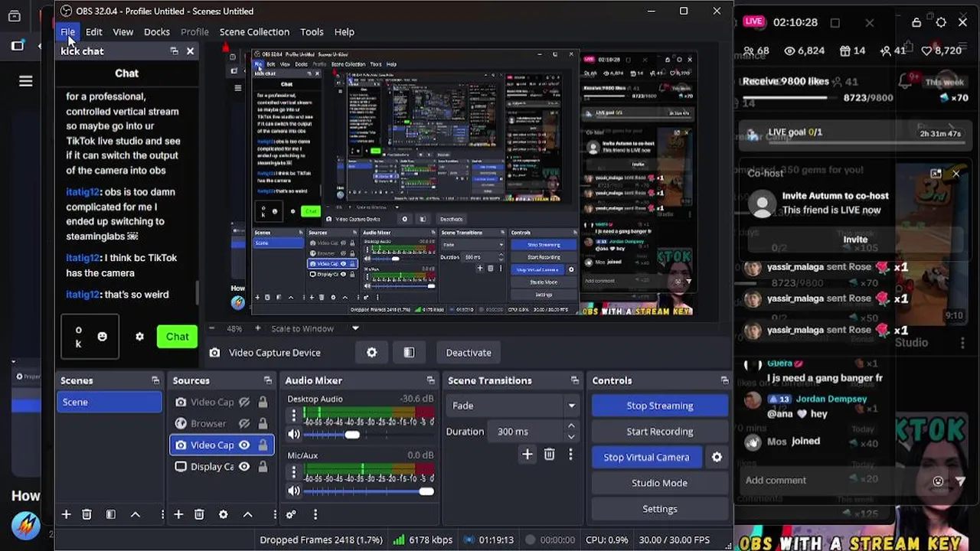Send message with green Chat button
This screenshot has height=551, width=980.
point(177,337)
